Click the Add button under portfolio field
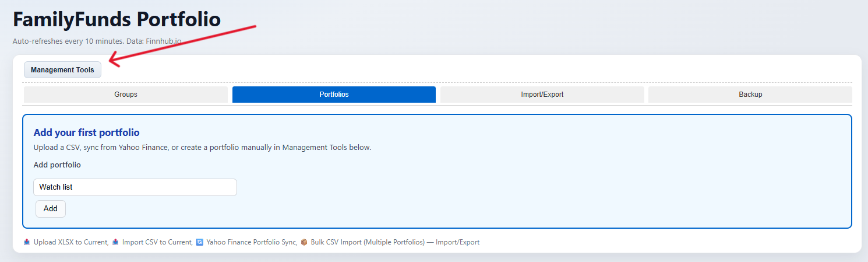The width and height of the screenshot is (868, 262). tap(51, 208)
